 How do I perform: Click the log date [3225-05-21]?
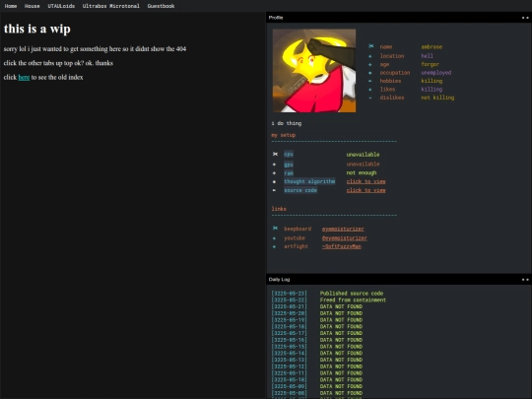pos(289,306)
